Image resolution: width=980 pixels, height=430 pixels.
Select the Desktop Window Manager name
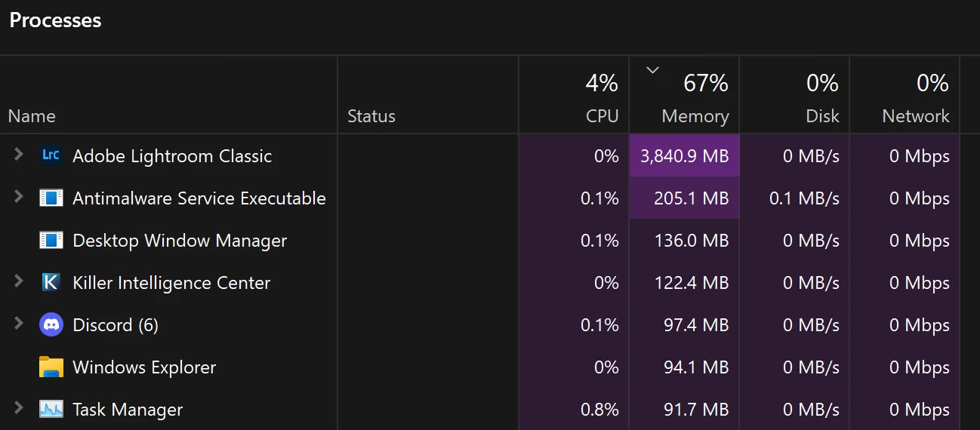click(180, 241)
